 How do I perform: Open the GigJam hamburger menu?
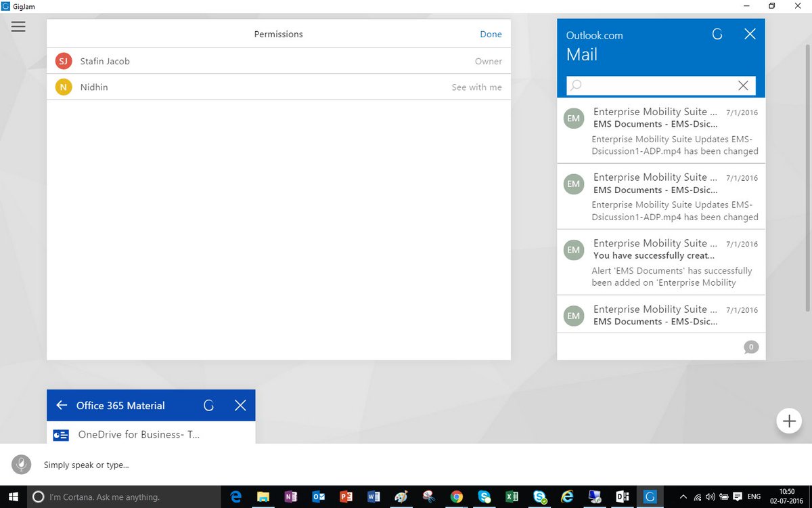(x=18, y=26)
